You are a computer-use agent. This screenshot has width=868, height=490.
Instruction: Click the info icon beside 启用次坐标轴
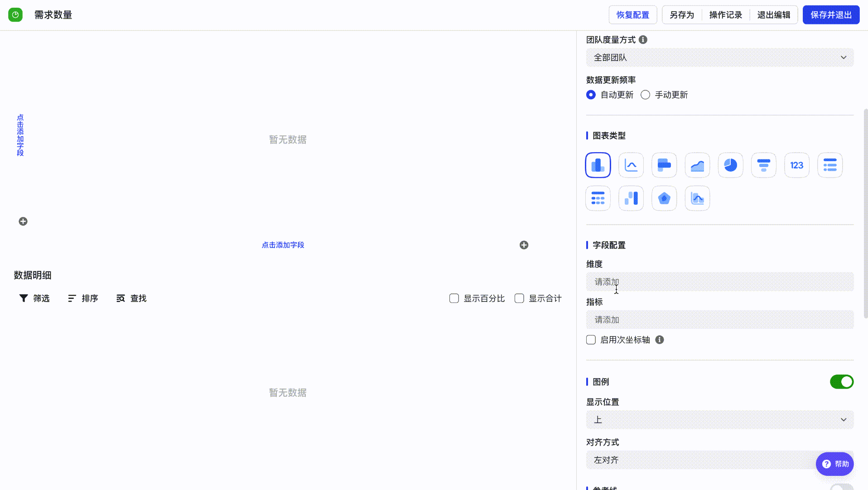click(x=660, y=340)
